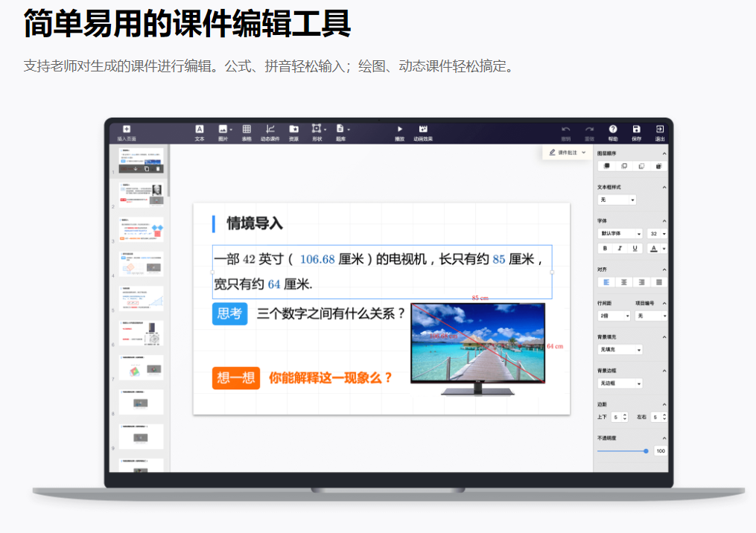This screenshot has width=756, height=533.
Task: Open 帮助 (help) question mark
Action: [x=613, y=129]
